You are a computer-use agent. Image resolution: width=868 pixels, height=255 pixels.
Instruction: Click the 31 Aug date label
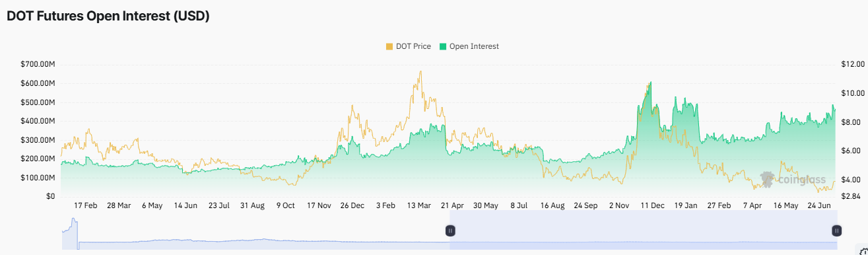pyautogui.click(x=252, y=206)
